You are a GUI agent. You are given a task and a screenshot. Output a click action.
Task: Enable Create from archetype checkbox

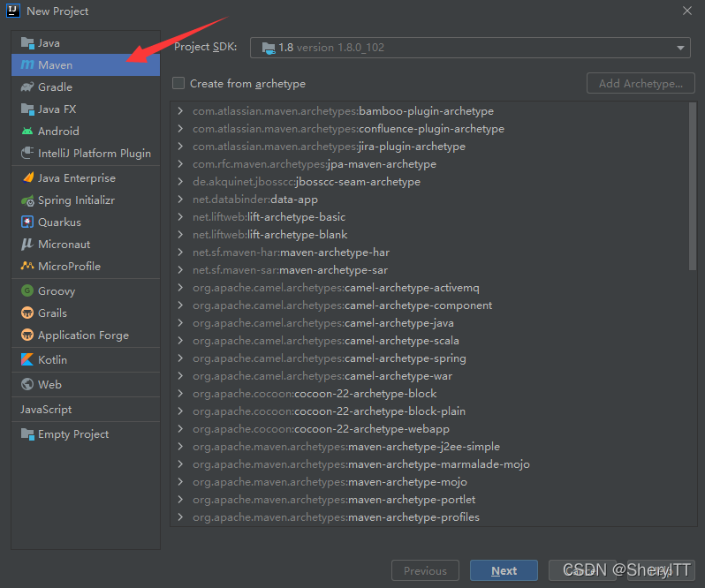point(178,83)
